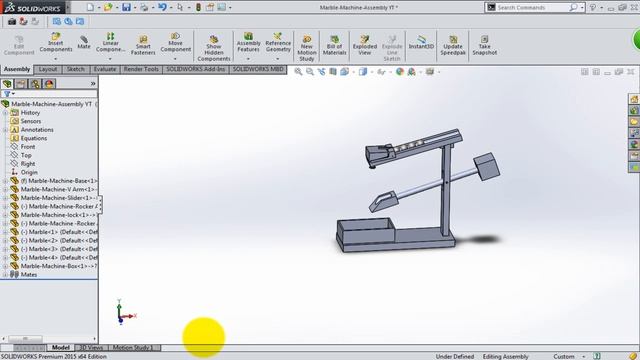
Task: Expand the FeatureManager panel chevron
Action: tap(93, 84)
